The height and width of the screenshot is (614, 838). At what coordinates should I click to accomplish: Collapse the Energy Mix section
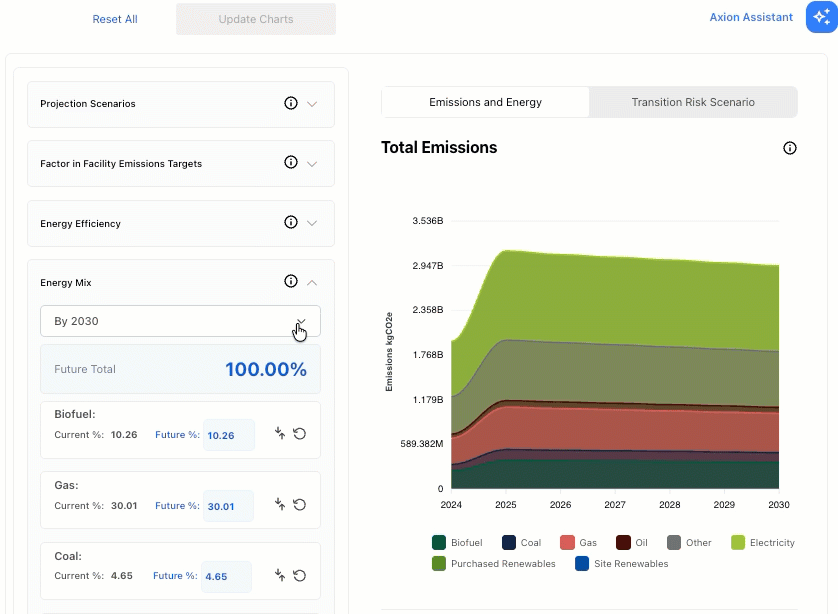click(x=312, y=282)
